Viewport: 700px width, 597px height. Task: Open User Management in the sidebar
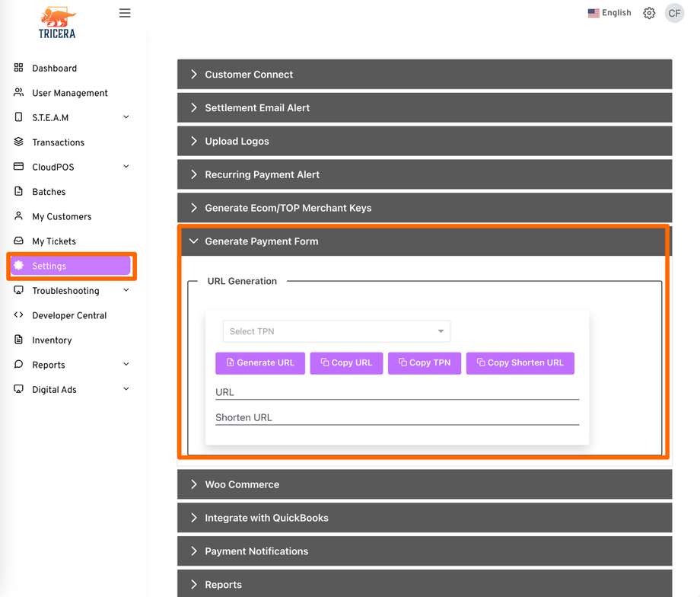[69, 93]
